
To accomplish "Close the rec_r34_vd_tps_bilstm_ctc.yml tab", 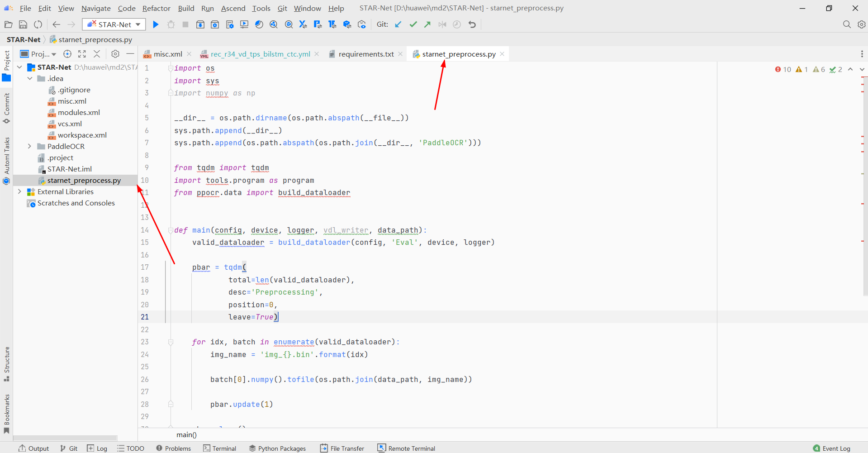I will [317, 54].
